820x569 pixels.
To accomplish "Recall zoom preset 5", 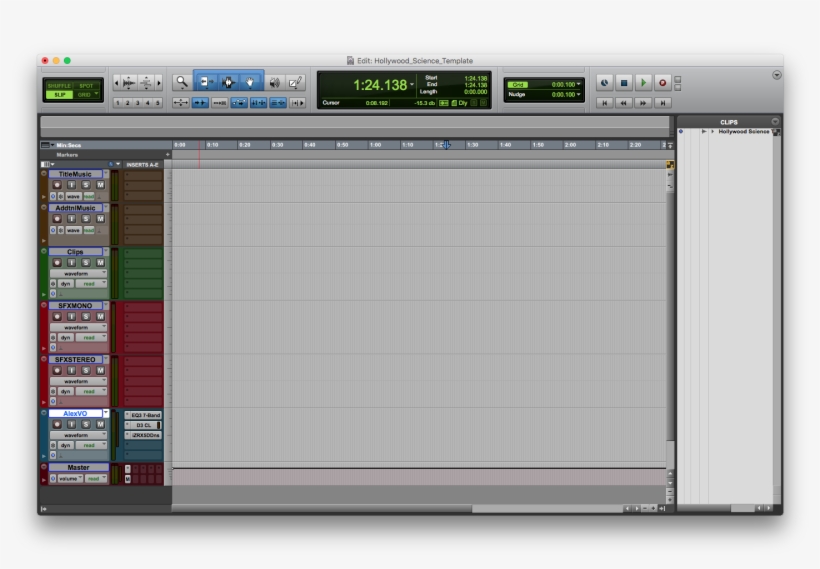I will pyautogui.click(x=157, y=103).
